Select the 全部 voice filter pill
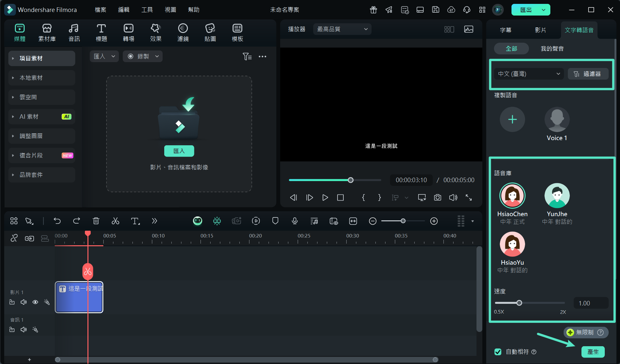 click(x=511, y=49)
